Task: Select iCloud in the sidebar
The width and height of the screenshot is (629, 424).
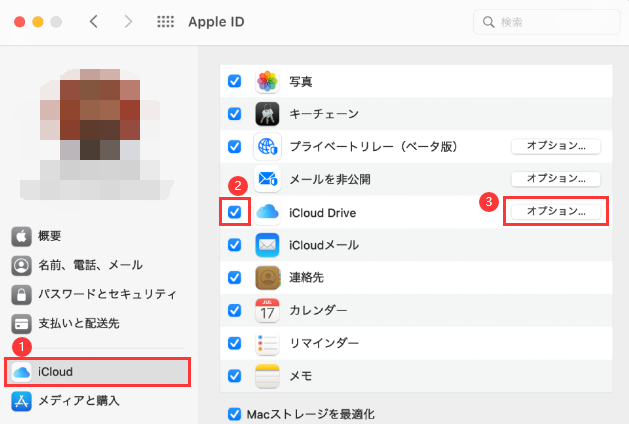Action: 97,372
